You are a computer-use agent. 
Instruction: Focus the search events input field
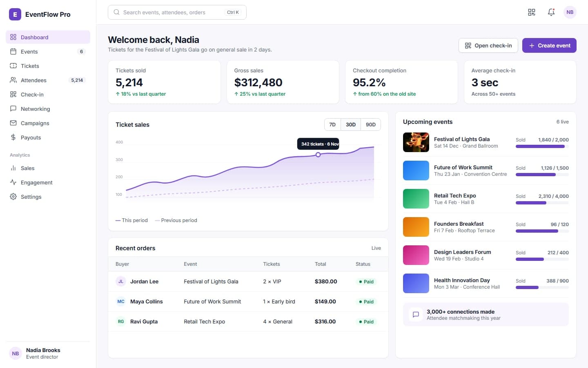pyautogui.click(x=177, y=12)
